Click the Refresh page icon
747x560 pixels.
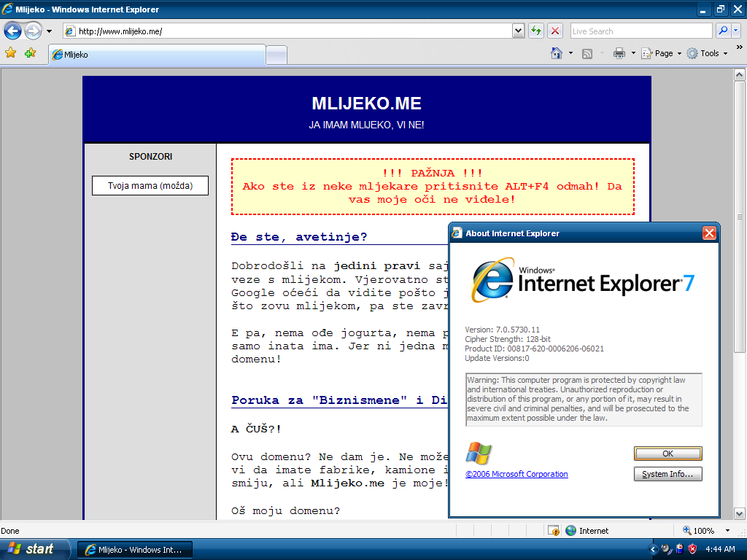tap(536, 31)
